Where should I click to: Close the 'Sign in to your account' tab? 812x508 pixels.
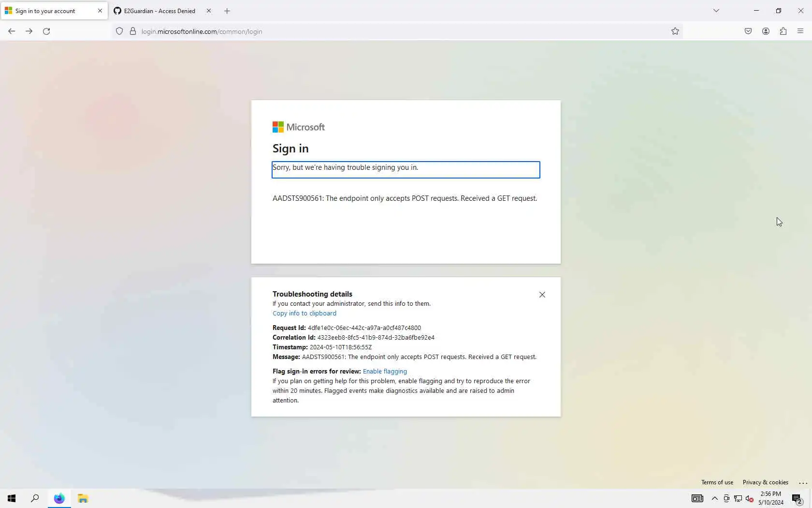point(100,11)
